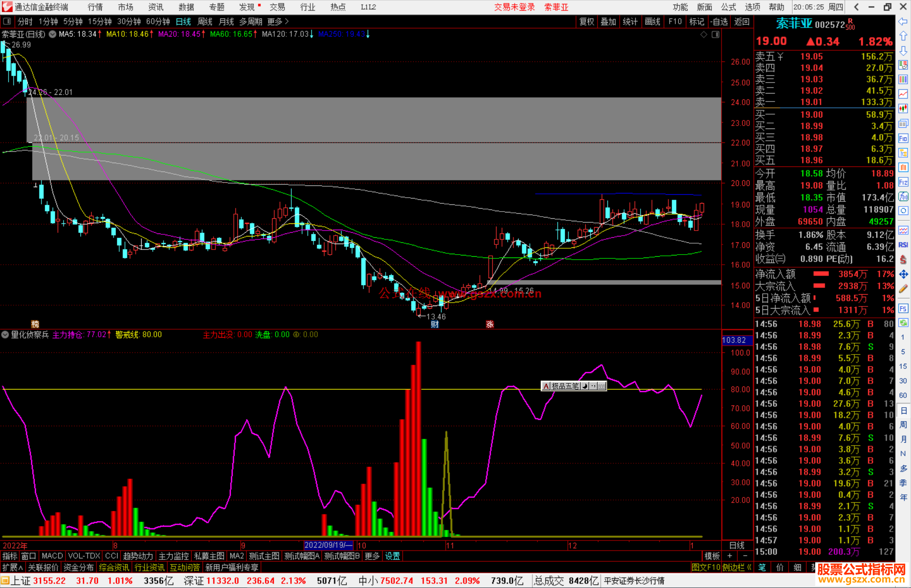Select the pencil drawing tool icon
The height and width of the screenshot is (588, 911).
pos(903,289)
